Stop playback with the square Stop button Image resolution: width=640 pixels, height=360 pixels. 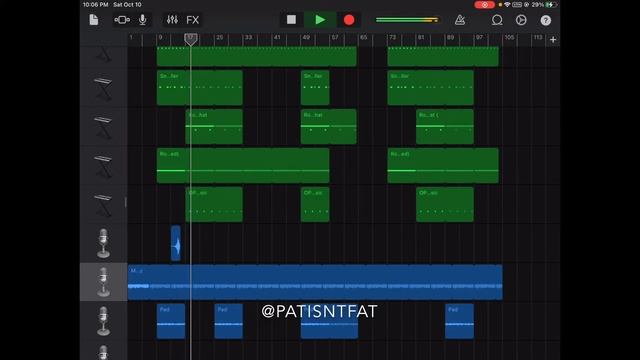click(x=291, y=20)
